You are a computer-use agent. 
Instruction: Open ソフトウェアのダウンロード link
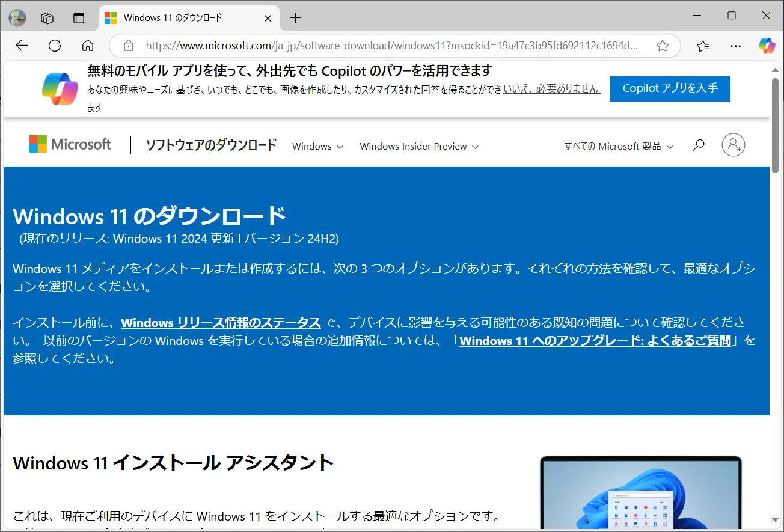[211, 145]
